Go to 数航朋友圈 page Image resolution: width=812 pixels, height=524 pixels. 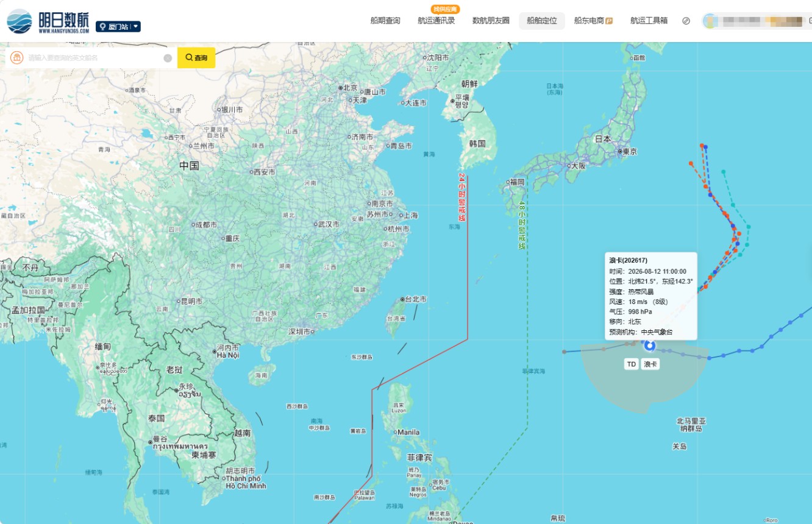pyautogui.click(x=491, y=21)
